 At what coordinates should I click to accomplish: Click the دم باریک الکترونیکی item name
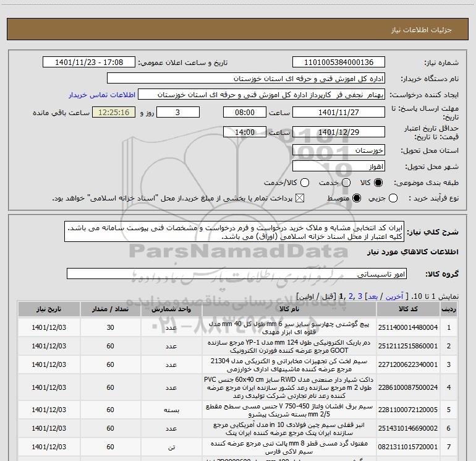[289, 346]
